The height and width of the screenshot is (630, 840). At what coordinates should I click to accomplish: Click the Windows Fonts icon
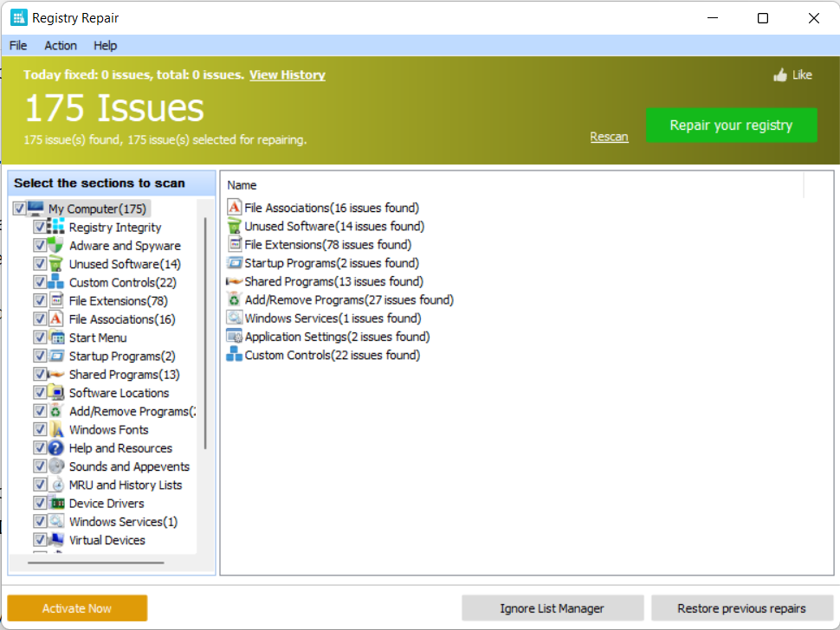[56, 429]
